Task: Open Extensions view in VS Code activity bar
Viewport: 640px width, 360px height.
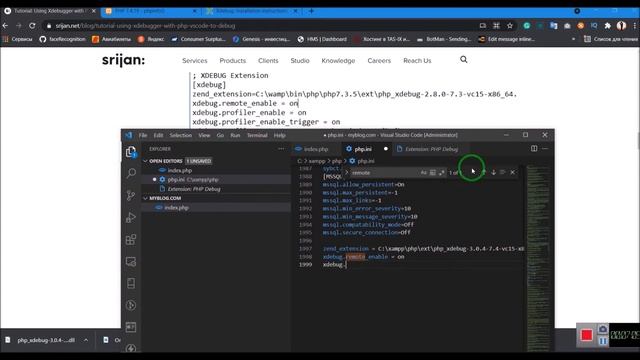Action: 131,239
